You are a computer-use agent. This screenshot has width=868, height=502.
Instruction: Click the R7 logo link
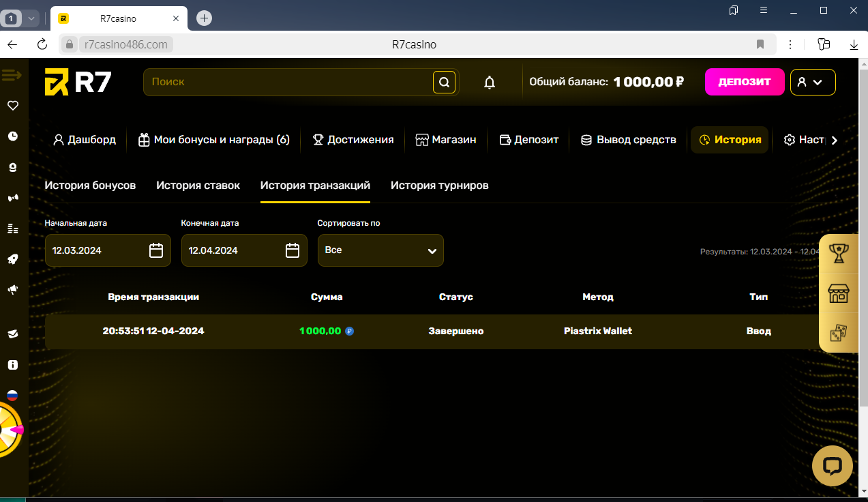pyautogui.click(x=78, y=82)
